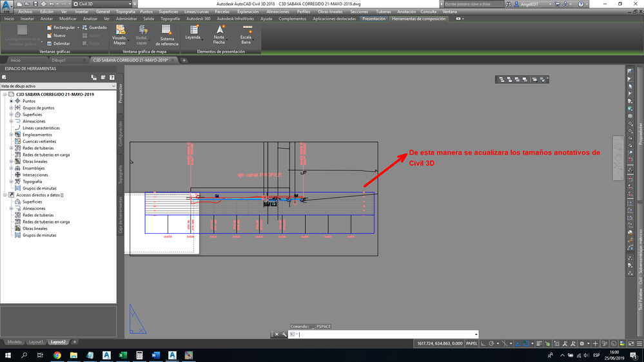Click the customization hamburger icon in status bar
644x362 pixels.
(640, 343)
